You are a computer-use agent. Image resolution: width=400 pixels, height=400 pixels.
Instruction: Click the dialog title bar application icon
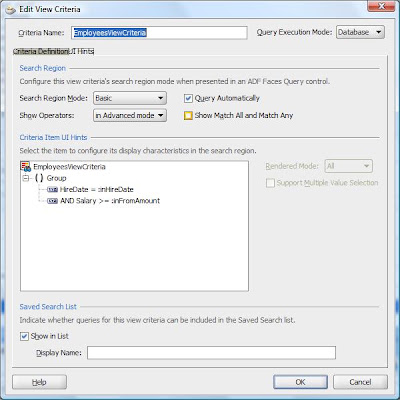pyautogui.click(x=11, y=9)
